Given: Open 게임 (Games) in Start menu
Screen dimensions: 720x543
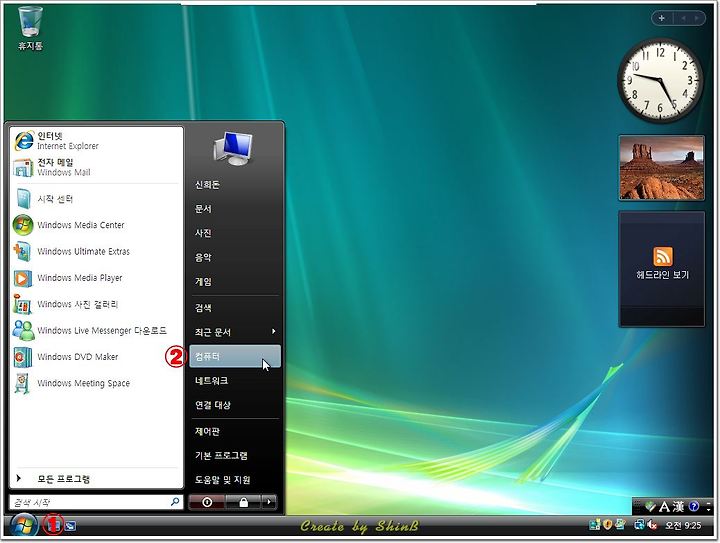Looking at the screenshot, I should click(x=235, y=282).
